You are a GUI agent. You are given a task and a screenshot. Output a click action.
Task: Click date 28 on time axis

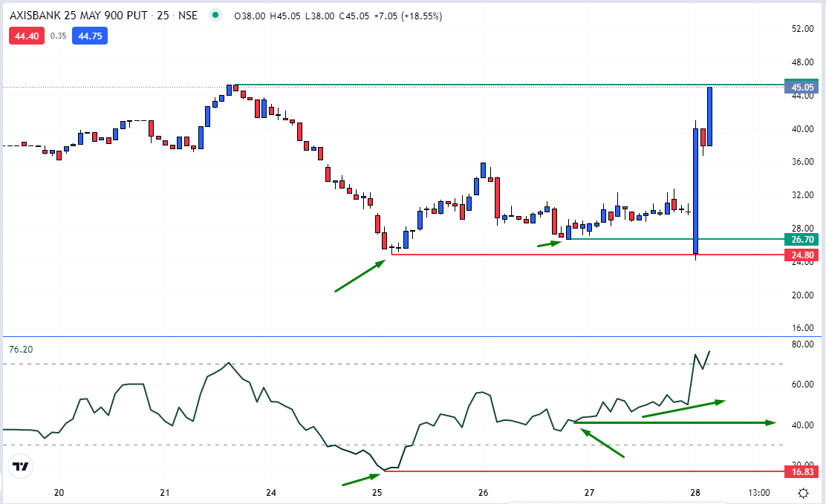[x=695, y=493]
